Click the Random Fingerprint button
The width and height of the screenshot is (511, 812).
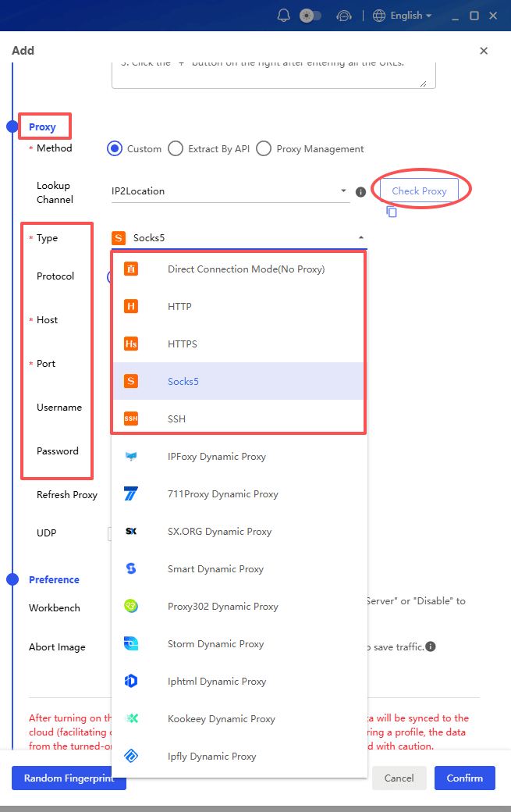[69, 778]
